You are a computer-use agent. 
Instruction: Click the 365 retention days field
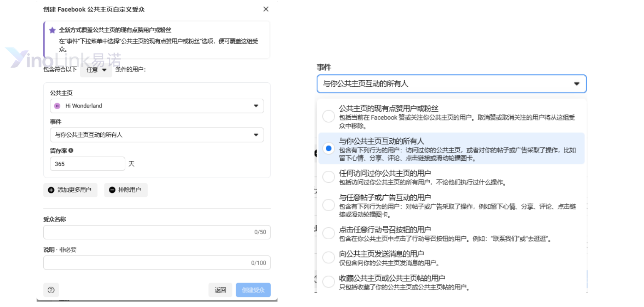coord(87,164)
